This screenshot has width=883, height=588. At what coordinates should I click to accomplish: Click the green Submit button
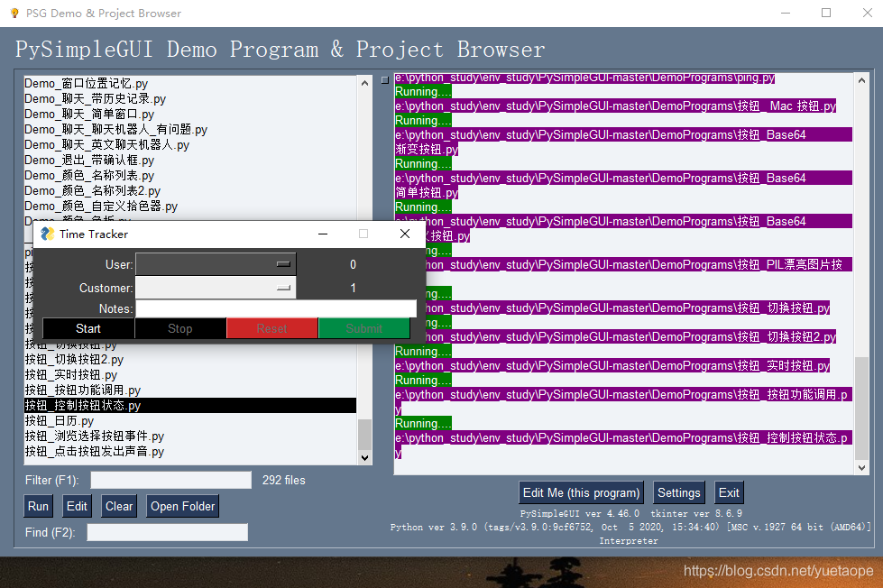point(363,328)
